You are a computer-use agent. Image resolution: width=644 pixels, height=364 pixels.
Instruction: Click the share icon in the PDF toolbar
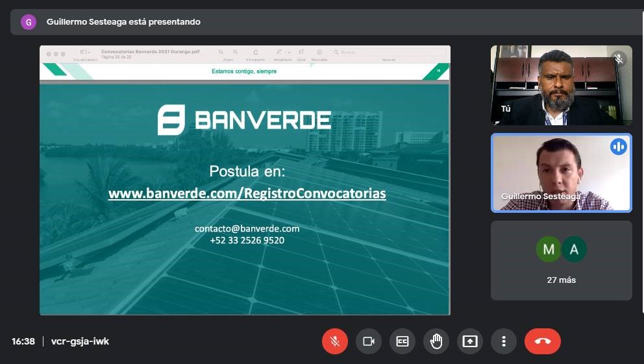pos(256,52)
